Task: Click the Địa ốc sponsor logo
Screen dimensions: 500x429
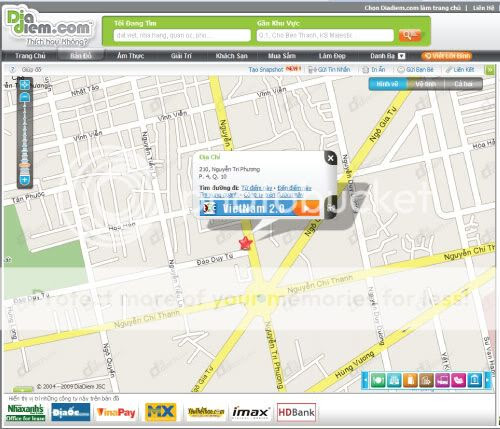Action: click(71, 412)
